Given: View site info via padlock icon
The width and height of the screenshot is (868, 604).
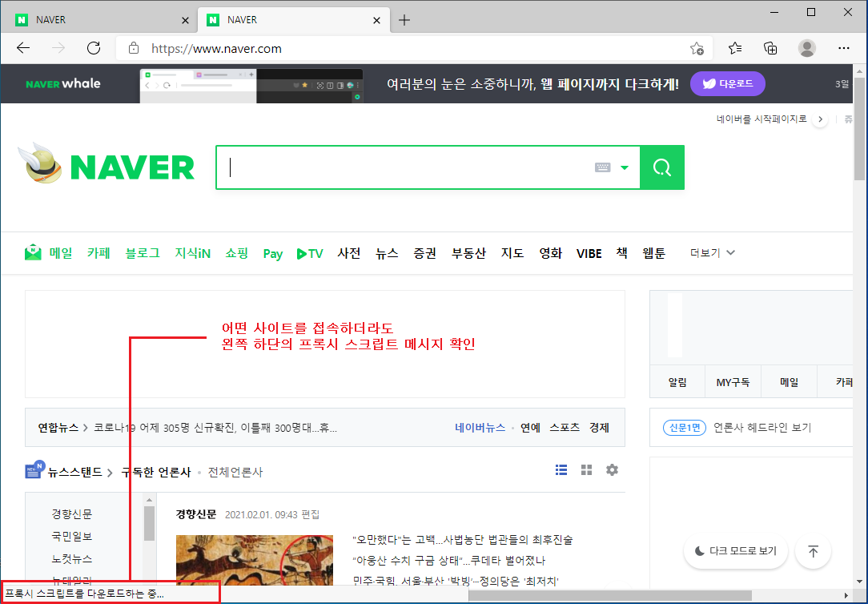Looking at the screenshot, I should [x=134, y=48].
